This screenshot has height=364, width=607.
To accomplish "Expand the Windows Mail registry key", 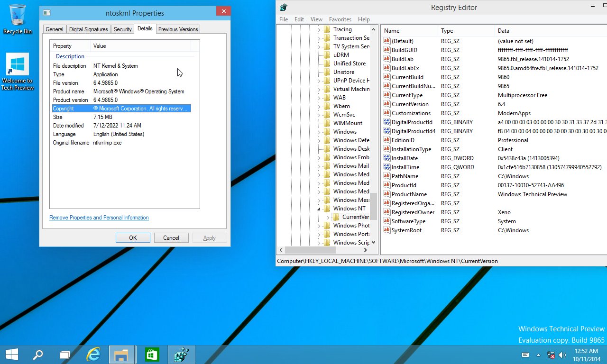I will pos(319,166).
